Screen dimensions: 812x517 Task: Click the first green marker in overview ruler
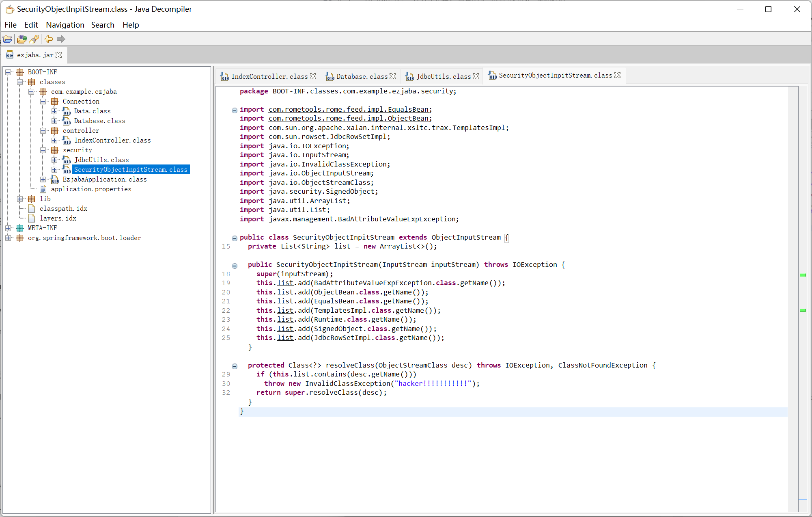tap(802, 275)
